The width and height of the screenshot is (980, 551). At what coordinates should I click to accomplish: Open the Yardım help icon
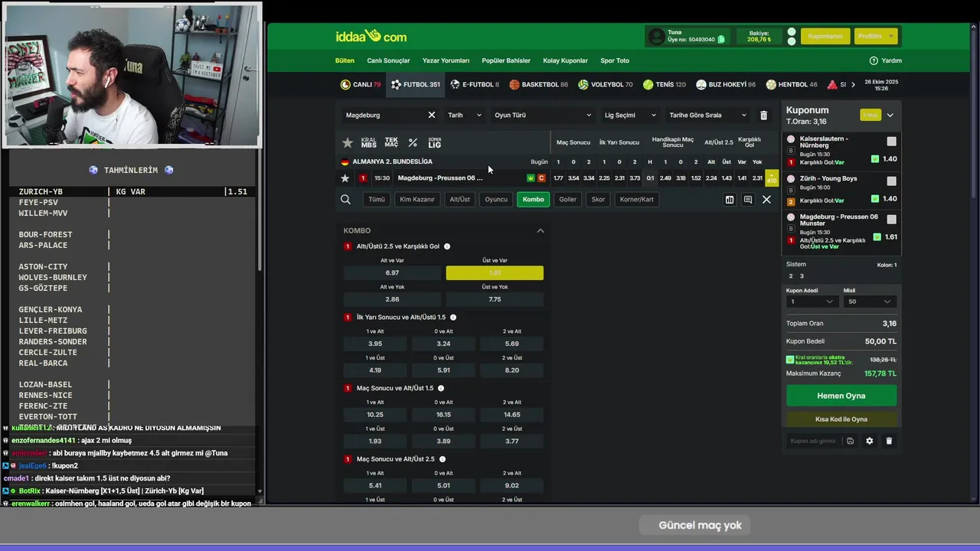coord(874,60)
